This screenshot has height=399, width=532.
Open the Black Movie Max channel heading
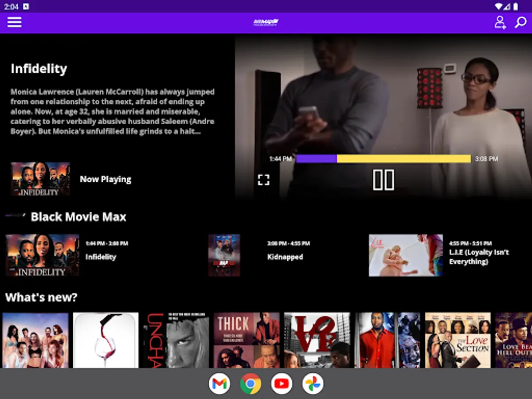tap(78, 217)
